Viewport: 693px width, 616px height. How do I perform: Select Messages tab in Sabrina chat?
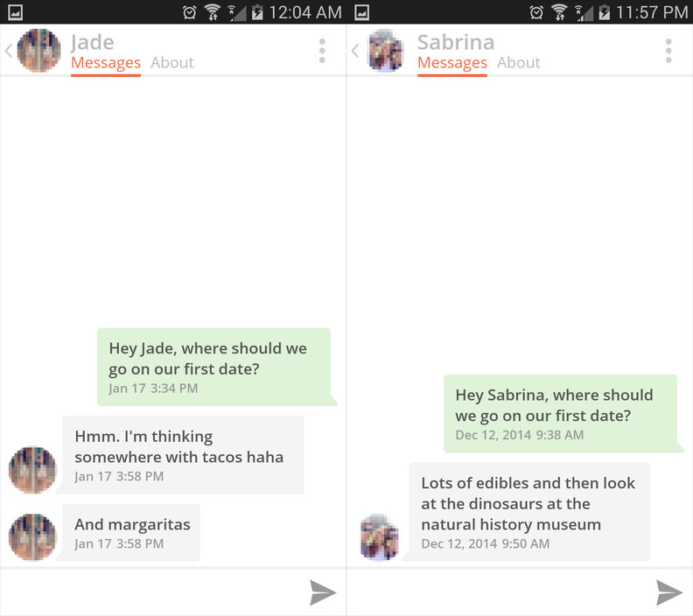452,64
